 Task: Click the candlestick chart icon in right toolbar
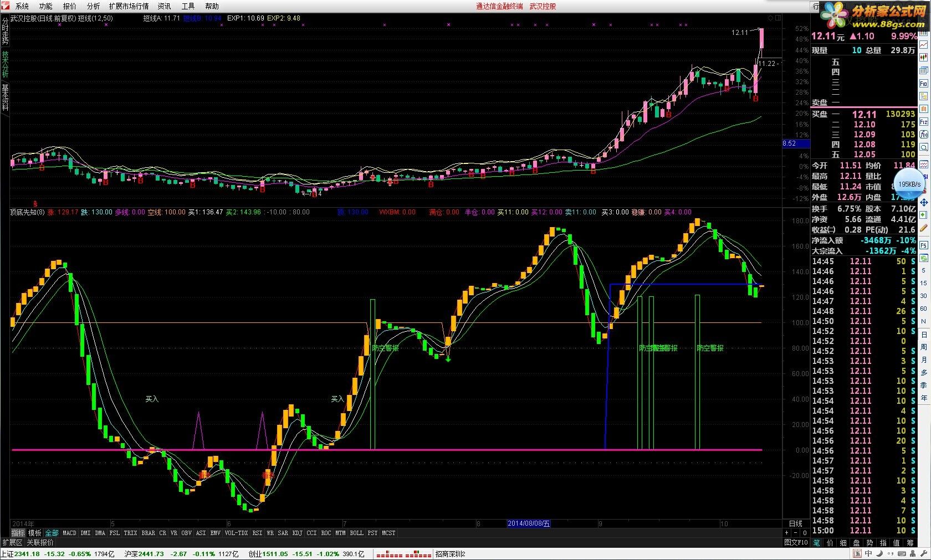click(x=924, y=57)
